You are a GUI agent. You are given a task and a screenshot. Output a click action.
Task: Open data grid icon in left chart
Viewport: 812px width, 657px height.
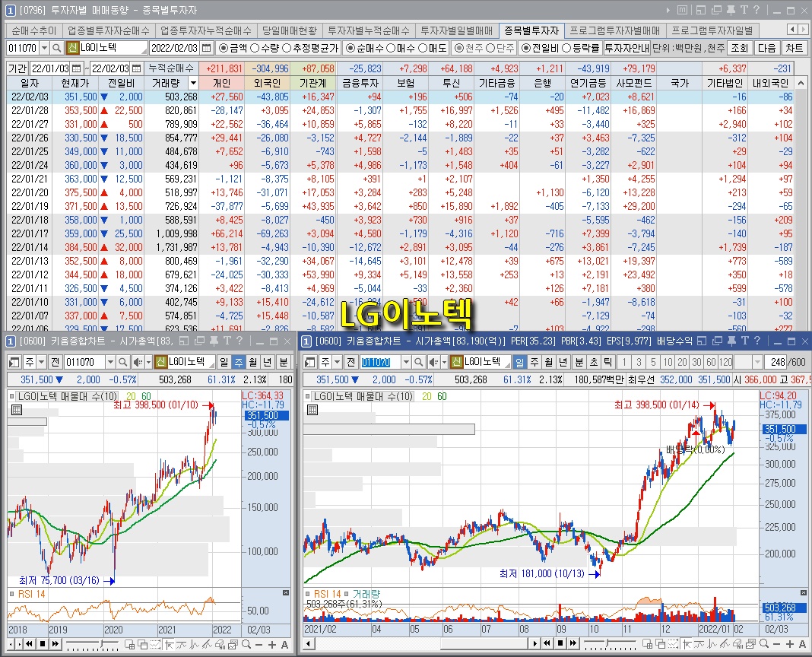click(x=17, y=410)
